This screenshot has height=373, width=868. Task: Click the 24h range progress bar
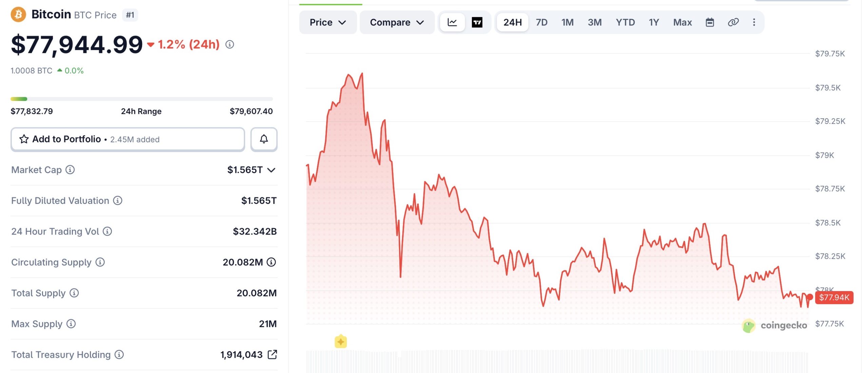[142, 99]
